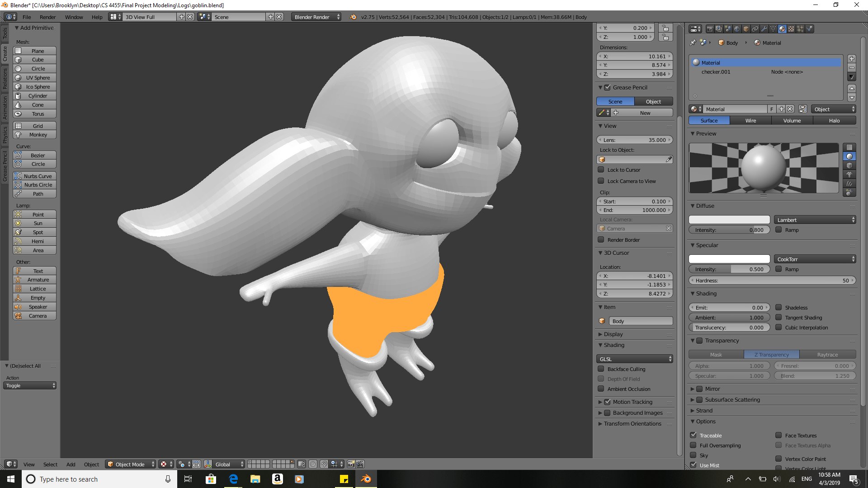Enable Ambient Occlusion checkbox

(x=601, y=389)
